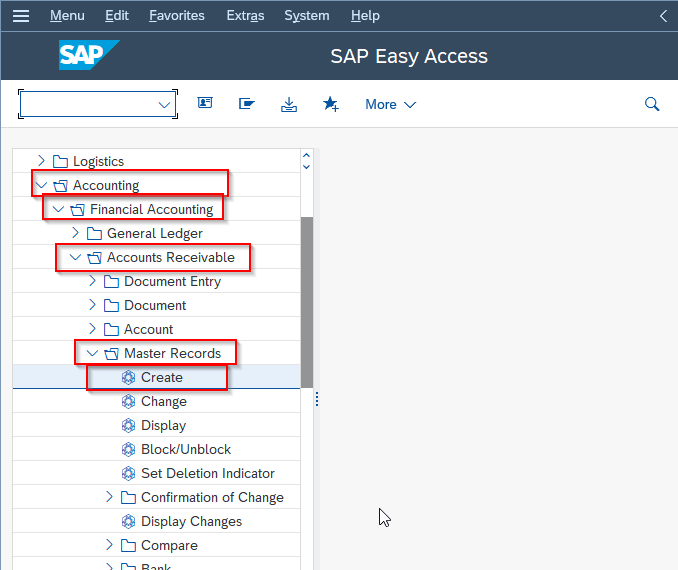
Task: Open the Extras menu
Action: 245,16
